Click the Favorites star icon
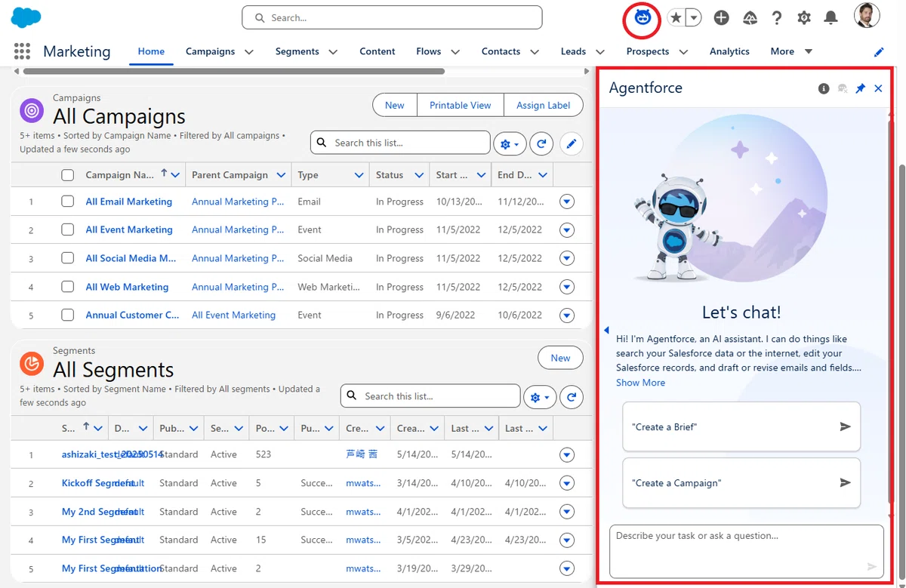Image resolution: width=906 pixels, height=588 pixels. [676, 17]
